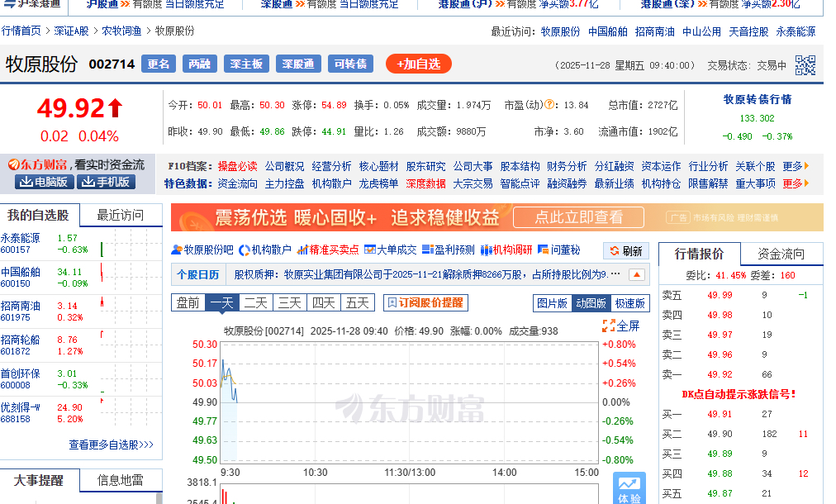Open 农牧饲渔 breadcrumb link

tap(121, 31)
